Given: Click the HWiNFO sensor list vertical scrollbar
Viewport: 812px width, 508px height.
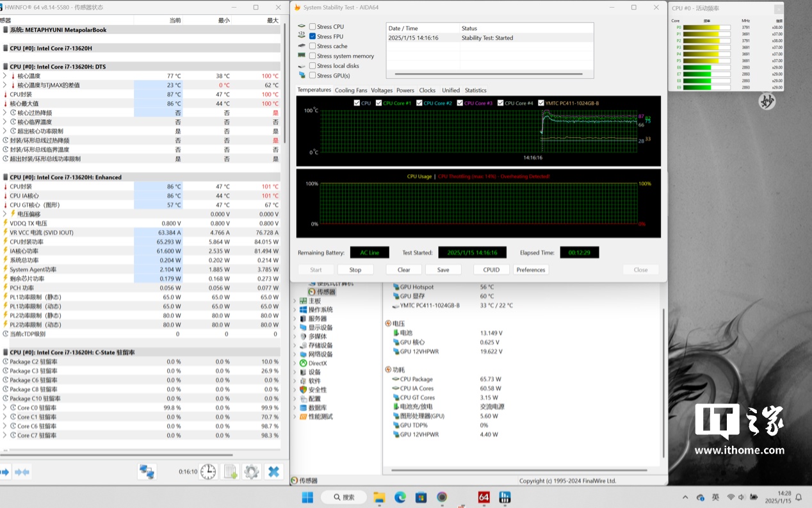Looking at the screenshot, I should click(x=285, y=83).
